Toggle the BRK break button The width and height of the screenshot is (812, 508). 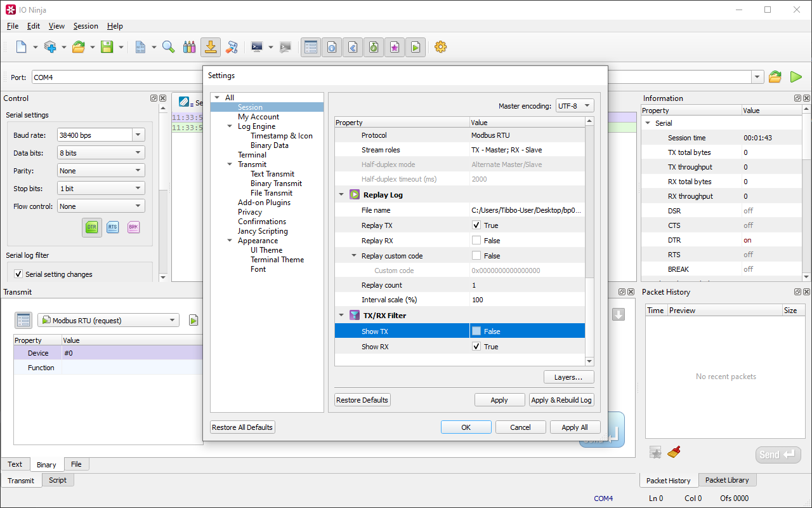pos(133,227)
